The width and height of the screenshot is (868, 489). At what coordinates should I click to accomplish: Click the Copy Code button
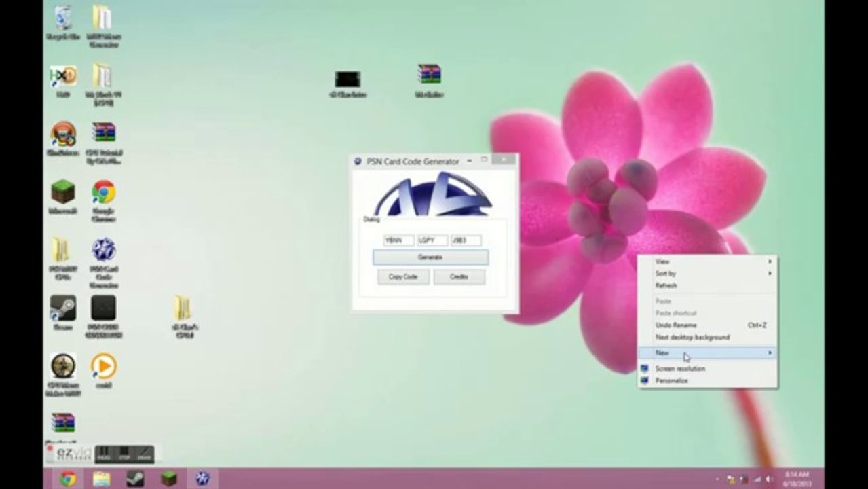click(x=403, y=276)
